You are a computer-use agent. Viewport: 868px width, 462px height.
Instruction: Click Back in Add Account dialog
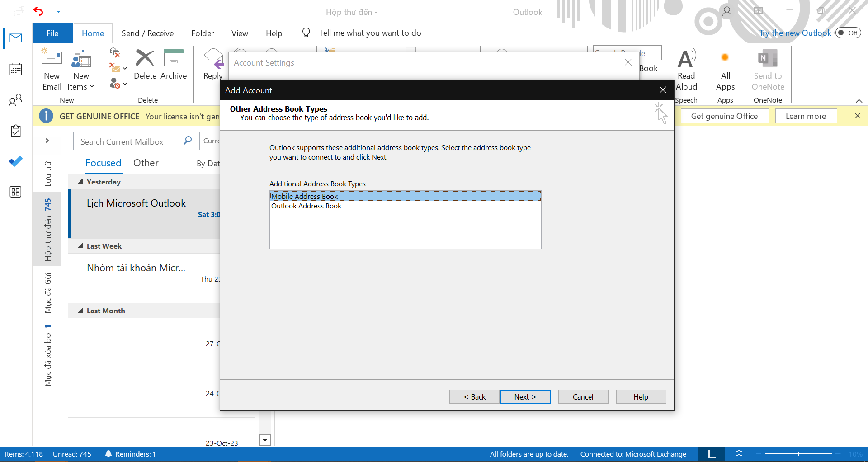coord(474,396)
